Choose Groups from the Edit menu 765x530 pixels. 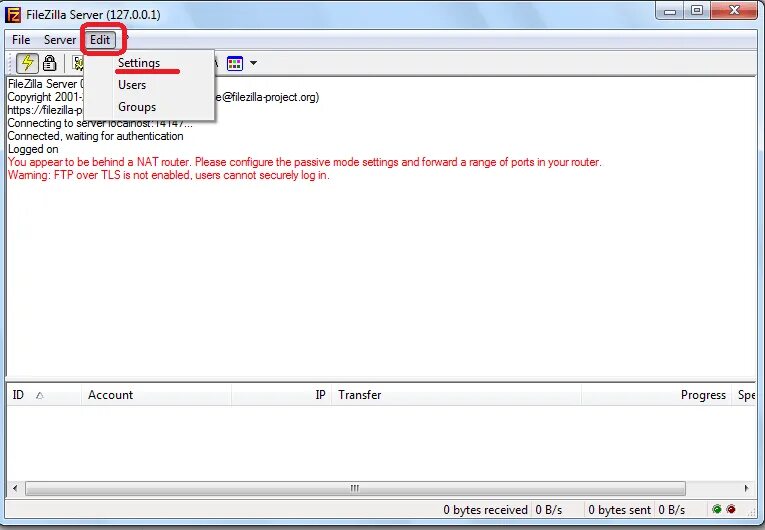(149, 107)
